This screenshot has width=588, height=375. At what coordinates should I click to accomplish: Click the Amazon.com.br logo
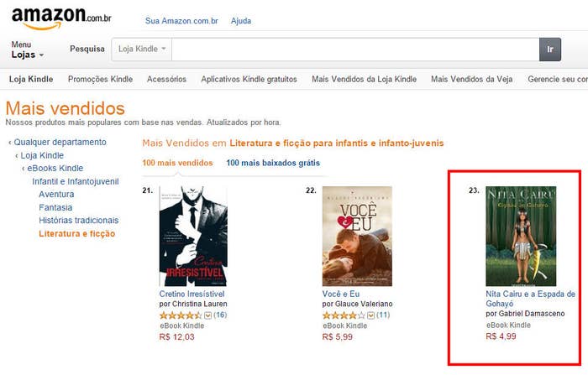click(x=61, y=18)
